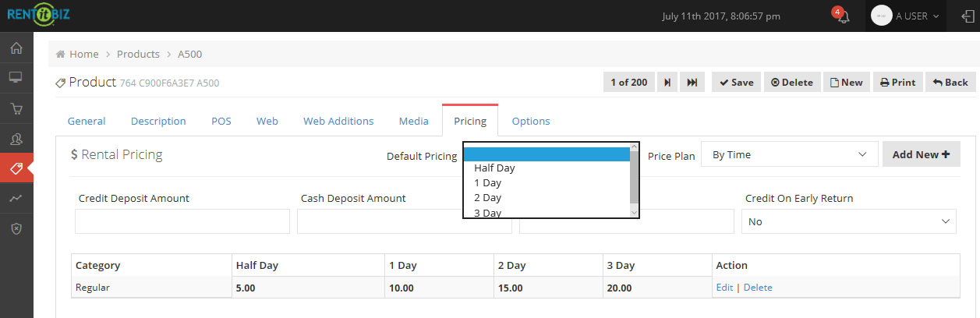The height and width of the screenshot is (318, 980).
Task: Expand the A USER account menu
Action: (905, 16)
